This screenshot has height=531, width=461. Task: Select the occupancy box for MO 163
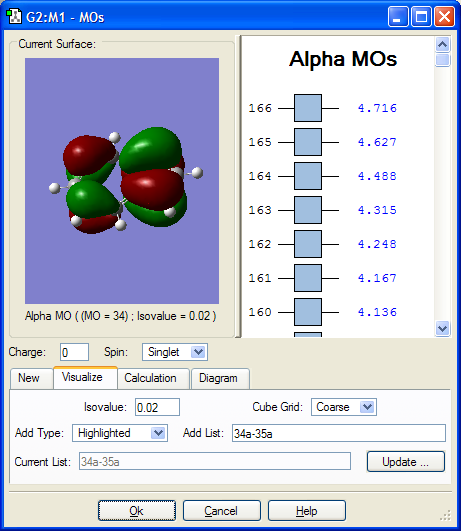pos(308,210)
